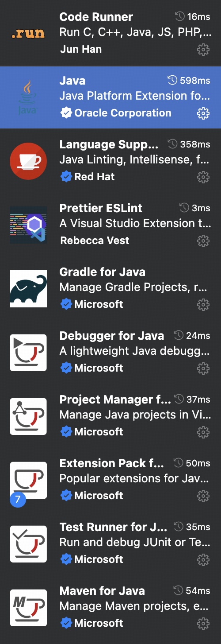The image size is (221, 644).
Task: Open gear menu for Red Hat Language Support
Action: coord(203,178)
